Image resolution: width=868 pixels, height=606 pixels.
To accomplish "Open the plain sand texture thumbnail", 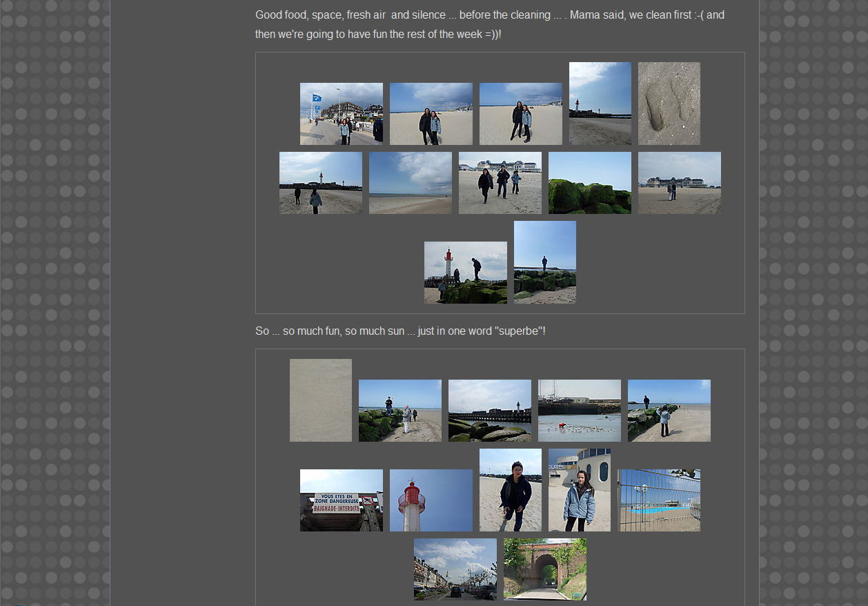I will 320,400.
